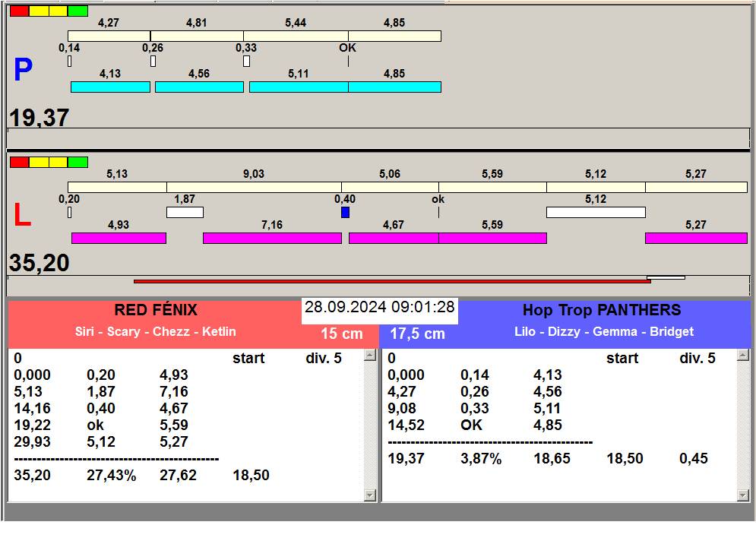Select the magenta 7,16 run bar
756x544 pixels.
[x=272, y=239]
